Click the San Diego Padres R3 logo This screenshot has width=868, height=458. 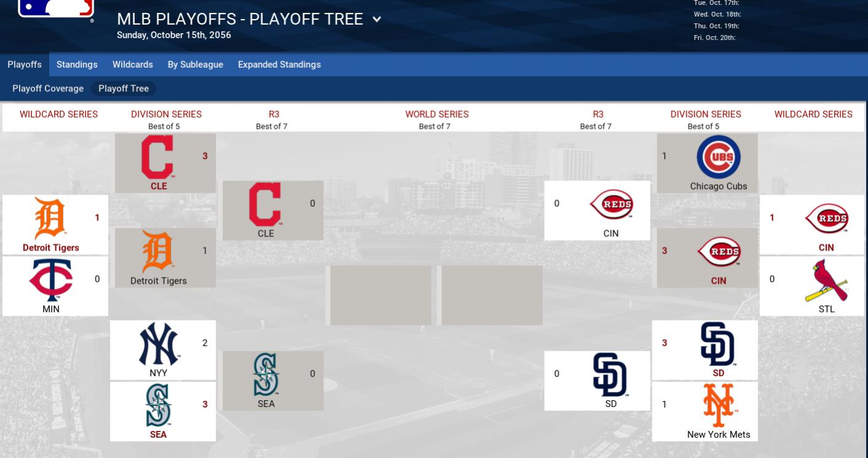pyautogui.click(x=610, y=374)
